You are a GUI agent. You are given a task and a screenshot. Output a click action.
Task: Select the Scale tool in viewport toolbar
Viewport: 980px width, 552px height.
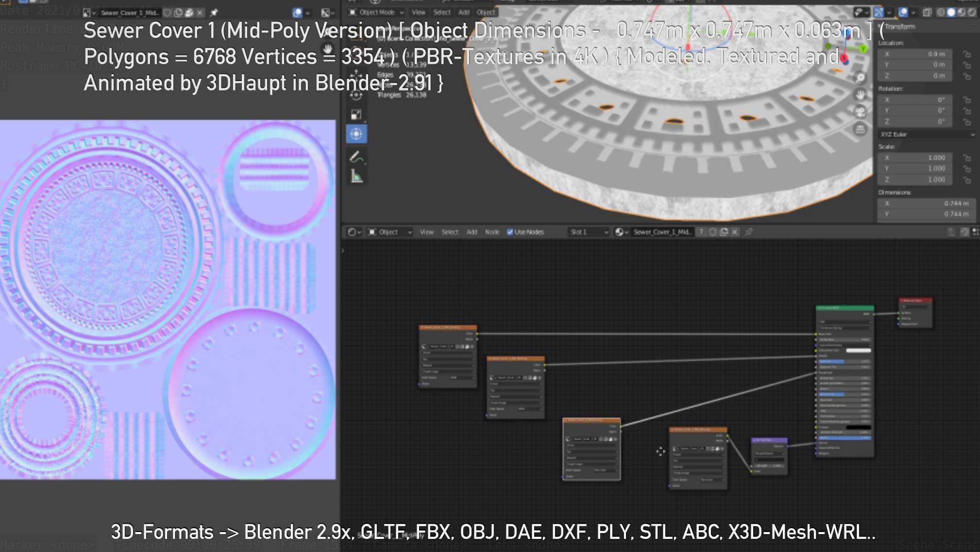356,115
